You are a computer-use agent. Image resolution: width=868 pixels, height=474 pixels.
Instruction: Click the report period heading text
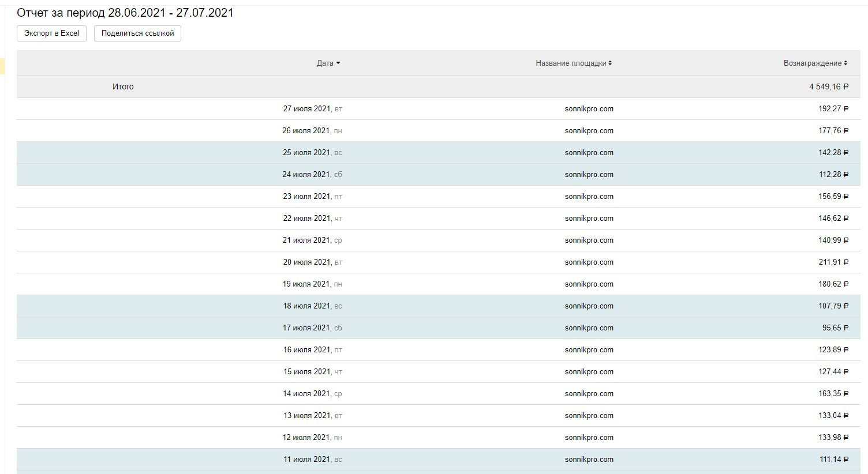tap(125, 13)
